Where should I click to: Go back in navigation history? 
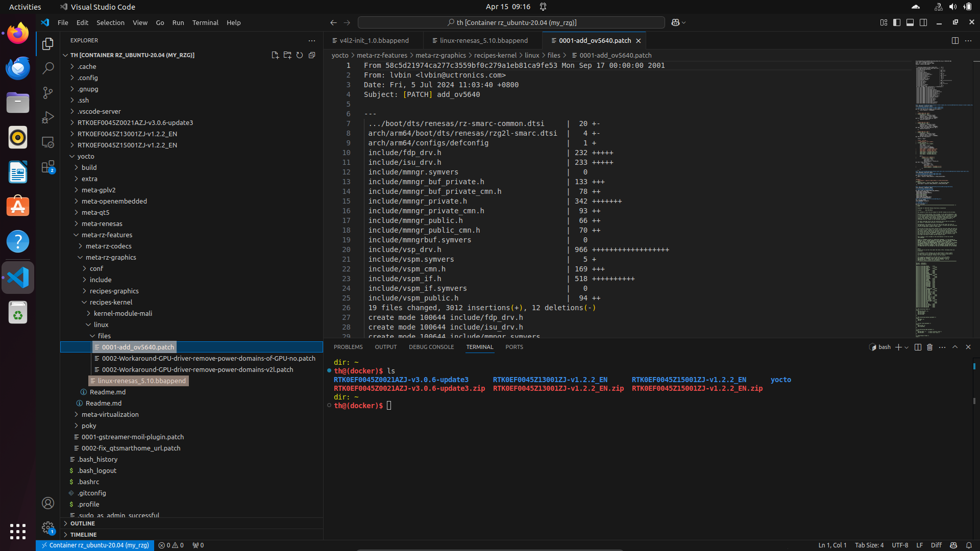coord(333,22)
